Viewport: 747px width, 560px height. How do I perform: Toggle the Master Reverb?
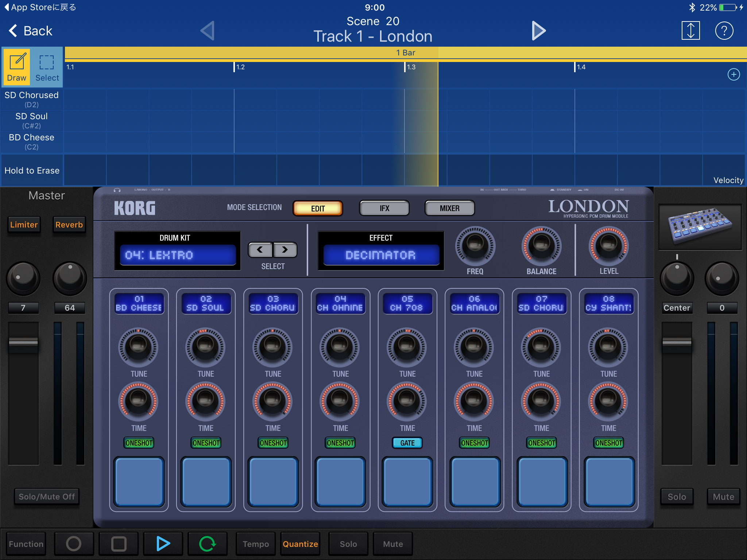[x=69, y=225]
